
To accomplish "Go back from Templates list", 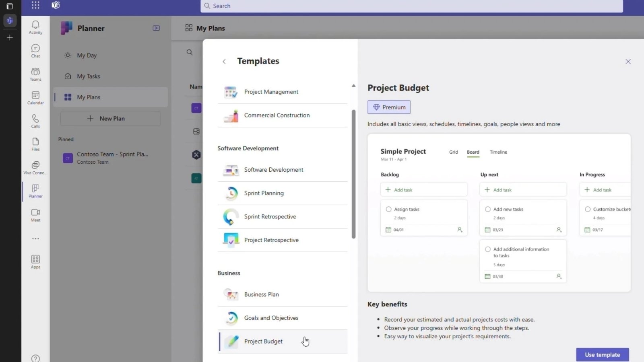I will [224, 62].
